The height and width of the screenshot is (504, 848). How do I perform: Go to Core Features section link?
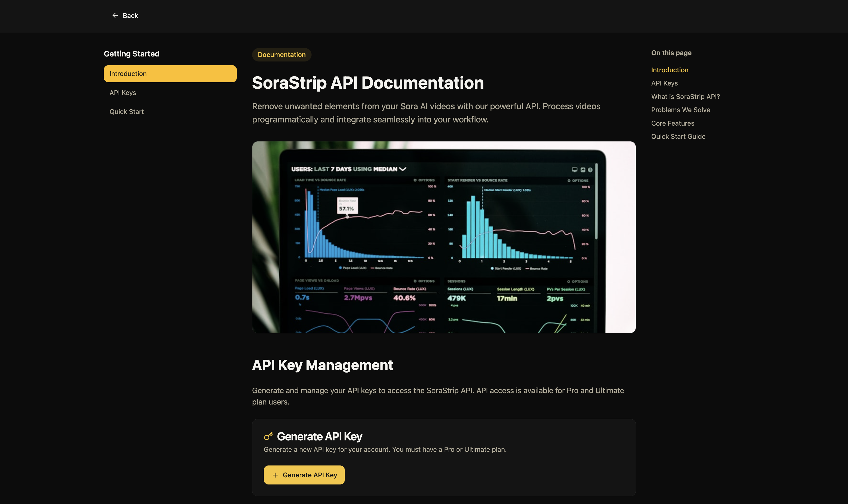tap(672, 123)
